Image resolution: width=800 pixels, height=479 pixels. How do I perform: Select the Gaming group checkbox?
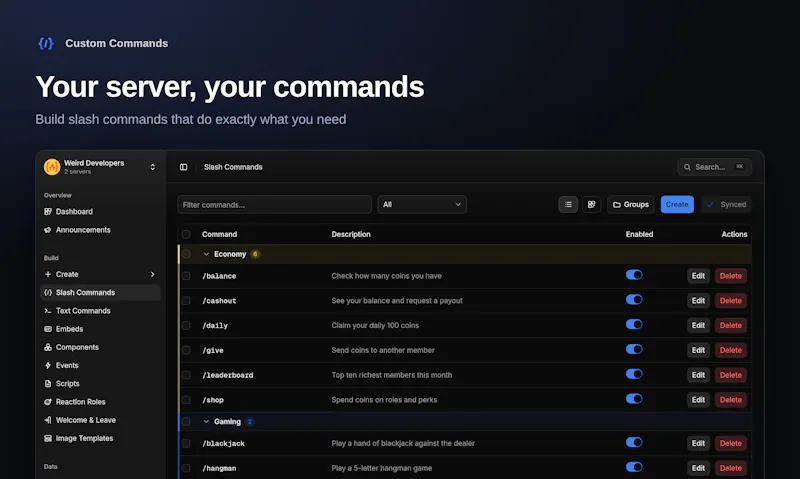coord(186,421)
